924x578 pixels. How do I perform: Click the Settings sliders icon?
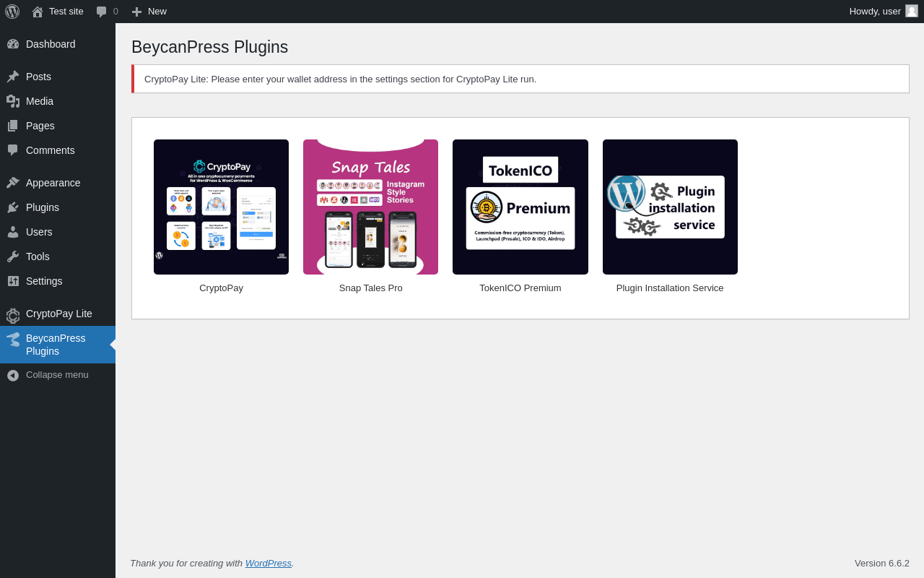coord(13,281)
